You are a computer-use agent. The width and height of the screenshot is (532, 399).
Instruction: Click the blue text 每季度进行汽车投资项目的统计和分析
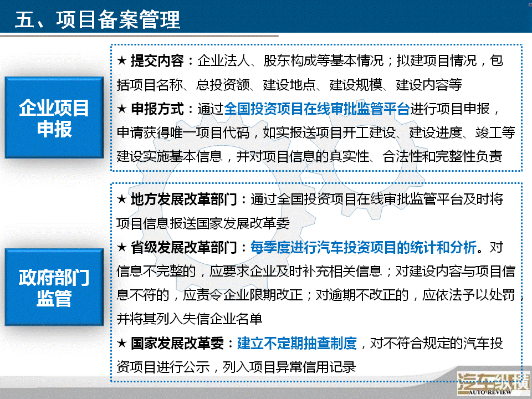click(364, 247)
